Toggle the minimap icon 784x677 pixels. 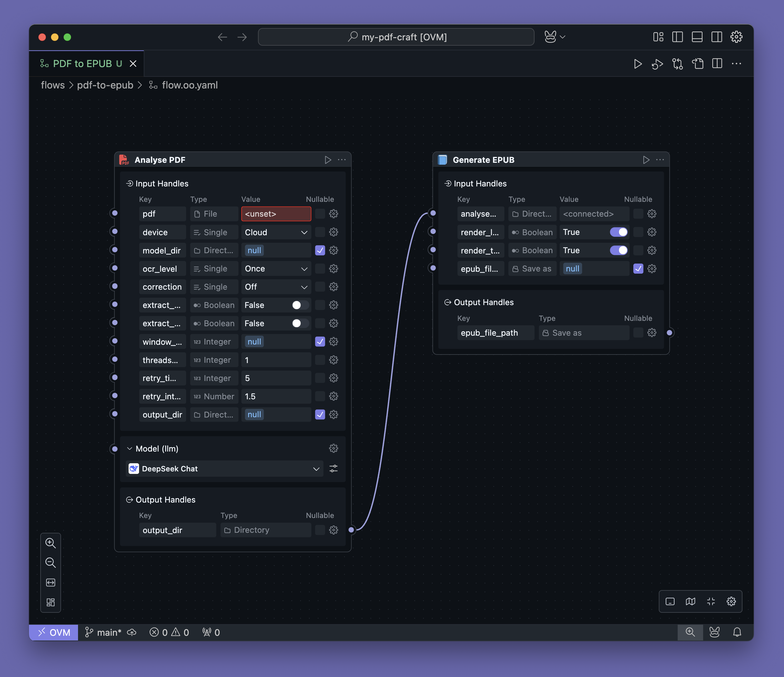[690, 601]
